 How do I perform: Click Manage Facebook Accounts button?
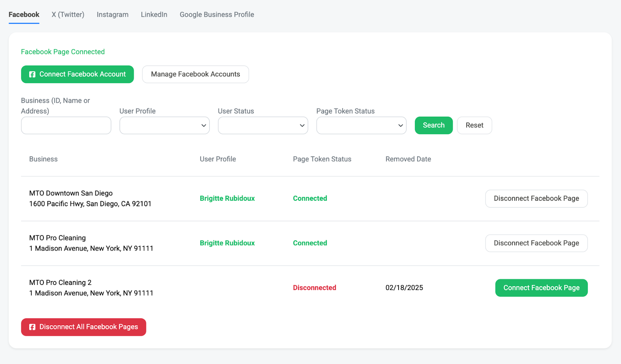coord(196,74)
